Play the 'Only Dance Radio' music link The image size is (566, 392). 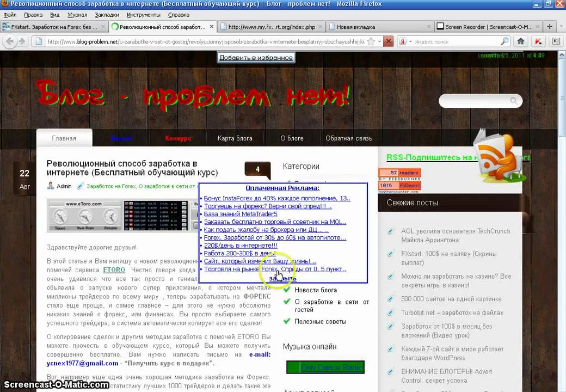tap(332, 367)
